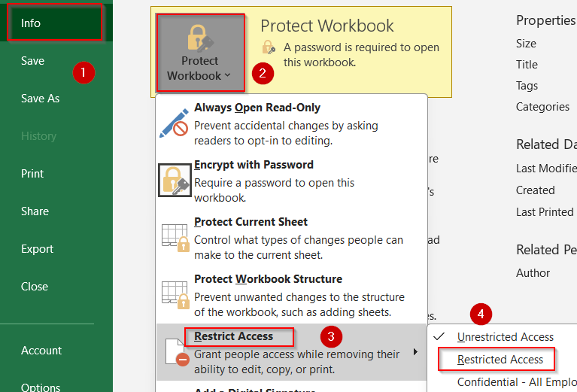Click the document minus icon for Restrict Access
This screenshot has width=577, height=392.
point(177,353)
